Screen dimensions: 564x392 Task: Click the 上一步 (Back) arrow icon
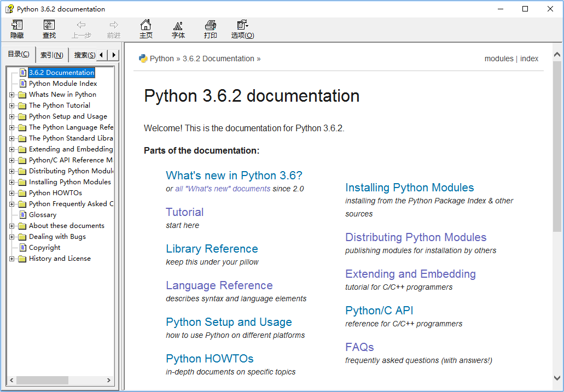point(82,25)
